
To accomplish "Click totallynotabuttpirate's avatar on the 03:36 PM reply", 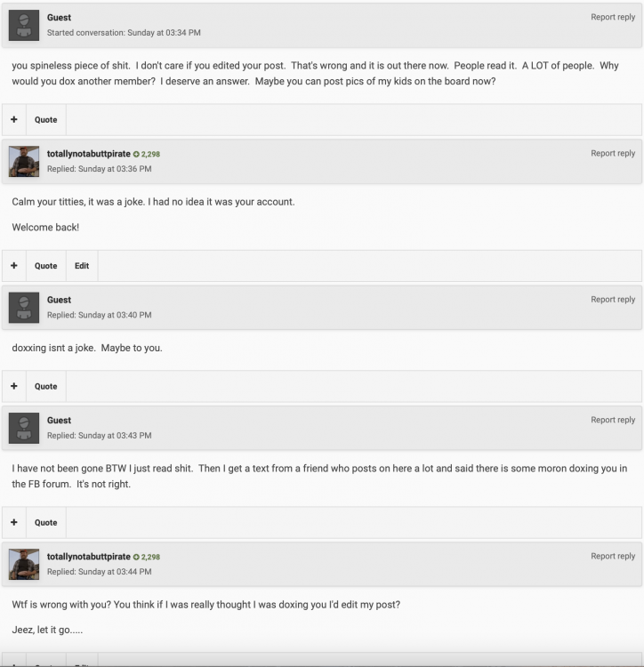I will tap(24, 161).
